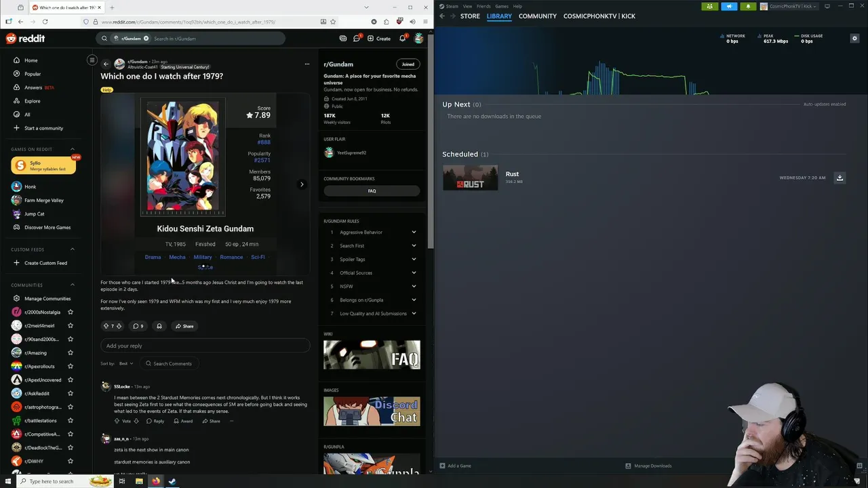868x488 pixels.
Task: Open Steam Friends menu
Action: pyautogui.click(x=484, y=6)
